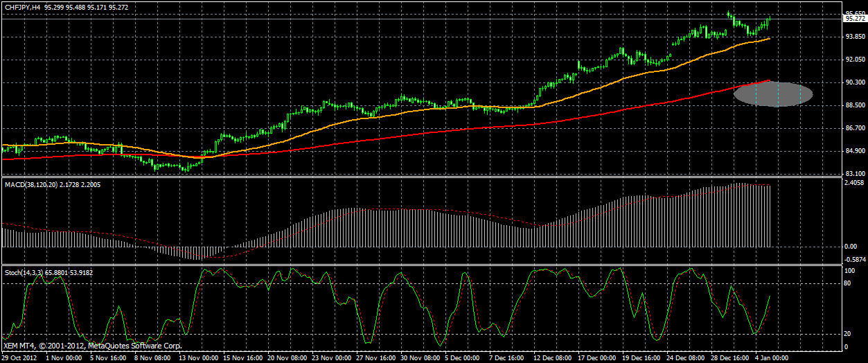Click the 5 Nov 16:00 time label
Image resolution: width=868 pixels, height=363 pixels.
point(107,358)
